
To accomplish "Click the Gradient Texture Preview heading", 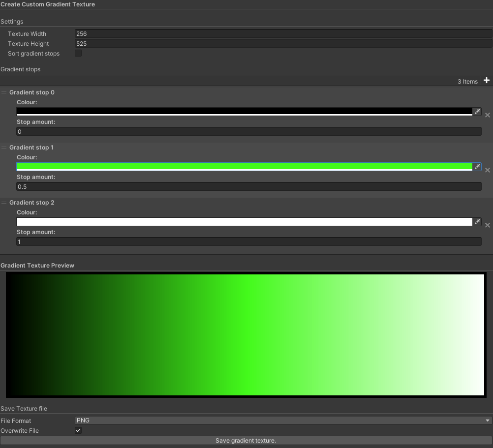I will (x=37, y=266).
